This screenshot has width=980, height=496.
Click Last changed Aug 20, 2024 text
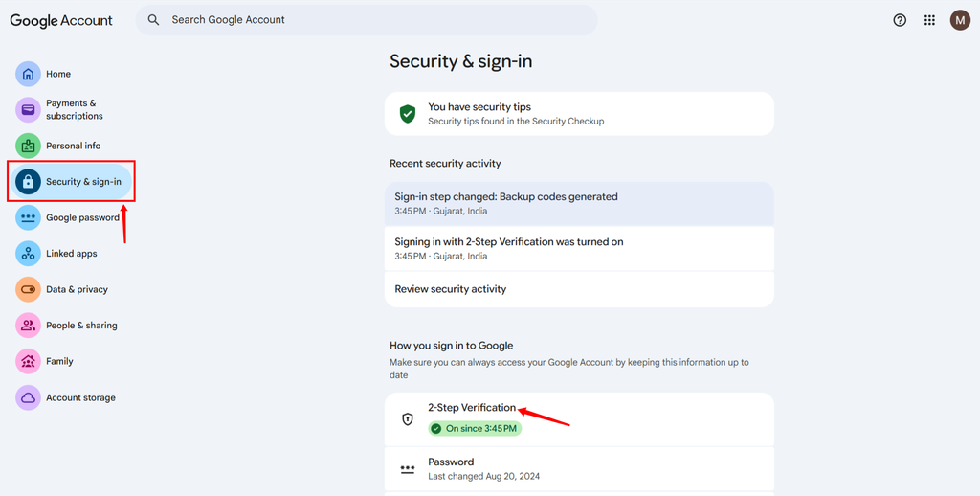[x=483, y=476]
